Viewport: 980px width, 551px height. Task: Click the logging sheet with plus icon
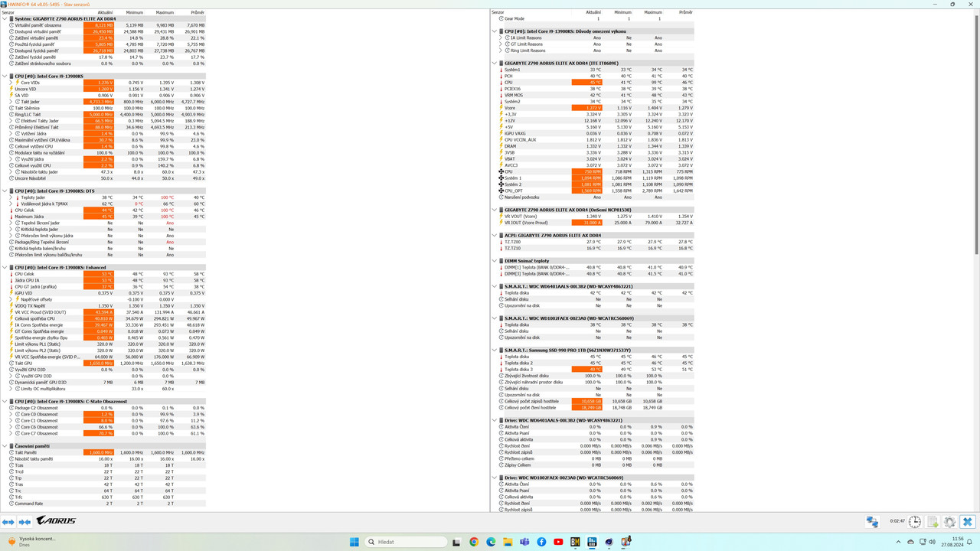pos(933,522)
